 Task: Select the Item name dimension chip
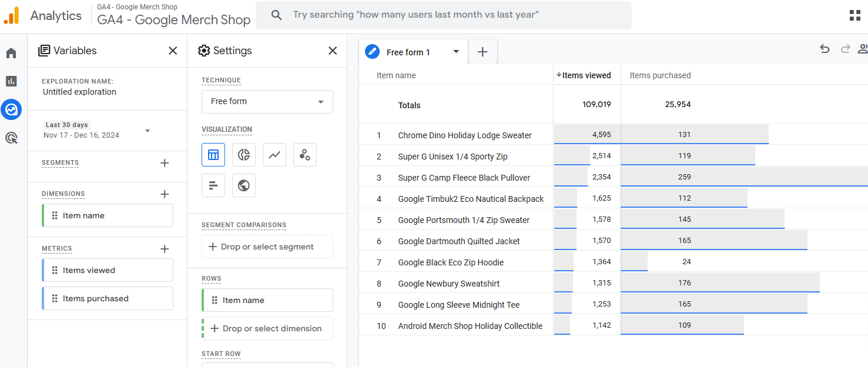[108, 215]
